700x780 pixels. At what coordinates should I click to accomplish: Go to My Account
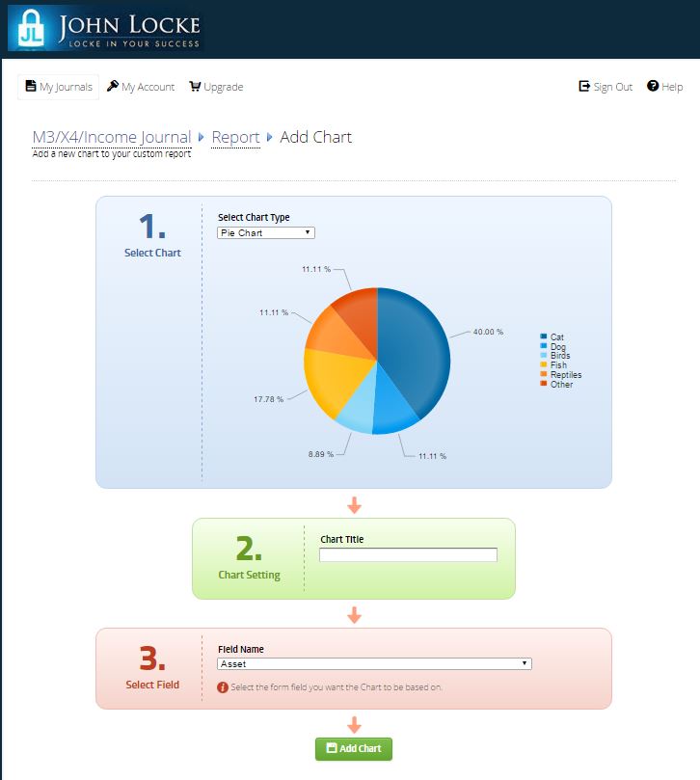pos(141,87)
